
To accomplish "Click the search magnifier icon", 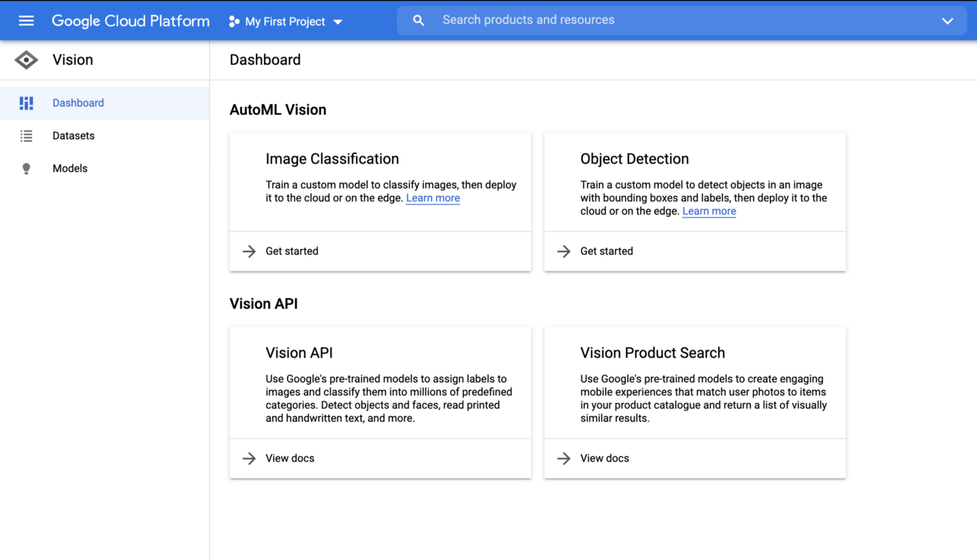I will click(419, 21).
